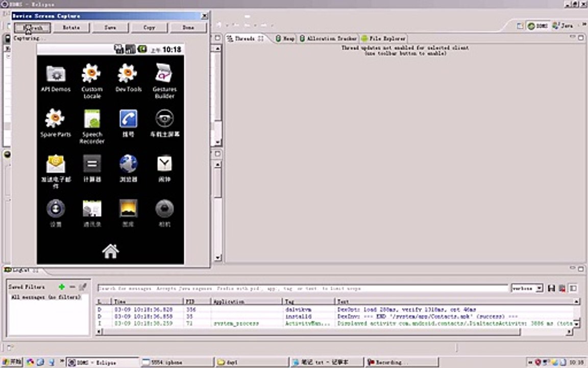588x368 pixels.
Task: Tap the home icon on the device screen
Action: coord(111,251)
